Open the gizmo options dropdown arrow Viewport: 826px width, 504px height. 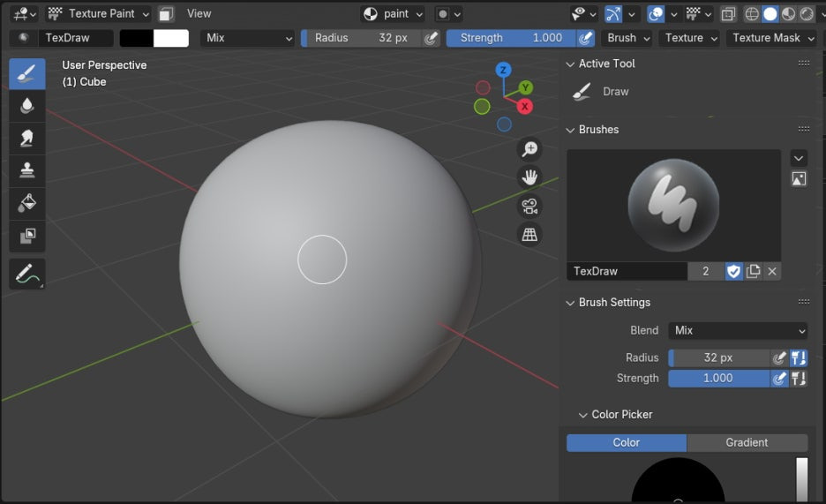pyautogui.click(x=632, y=14)
